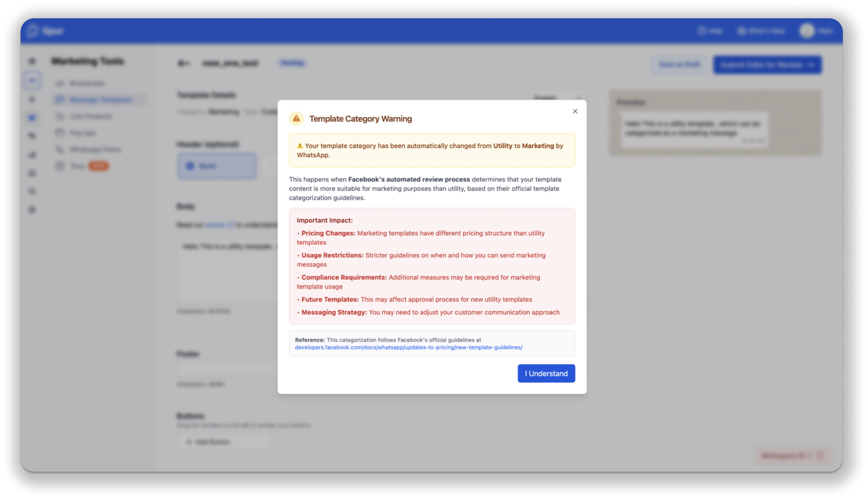This screenshot has height=499, width=868.
Task: Open What's New in the top bar
Action: [x=761, y=31]
